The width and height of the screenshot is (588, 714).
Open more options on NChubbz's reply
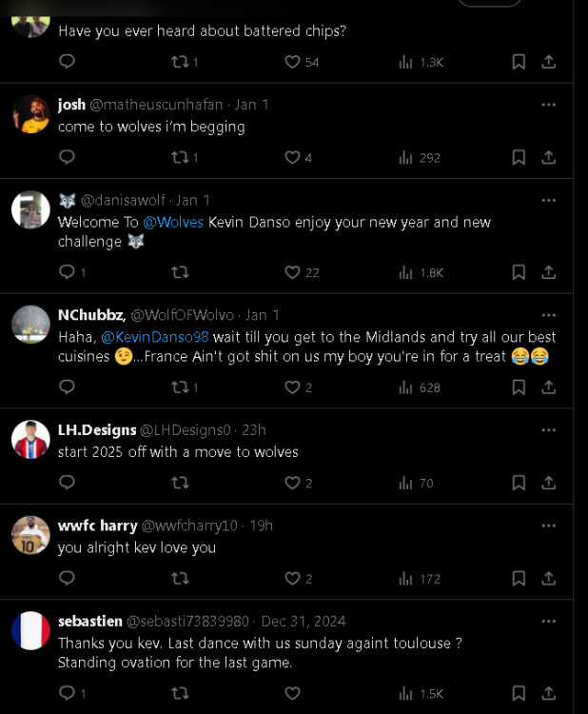point(549,315)
